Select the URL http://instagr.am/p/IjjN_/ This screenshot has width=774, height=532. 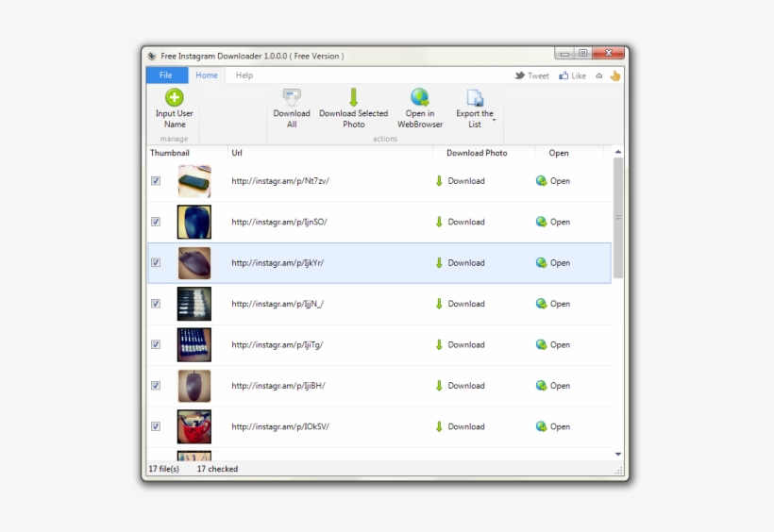(x=278, y=304)
